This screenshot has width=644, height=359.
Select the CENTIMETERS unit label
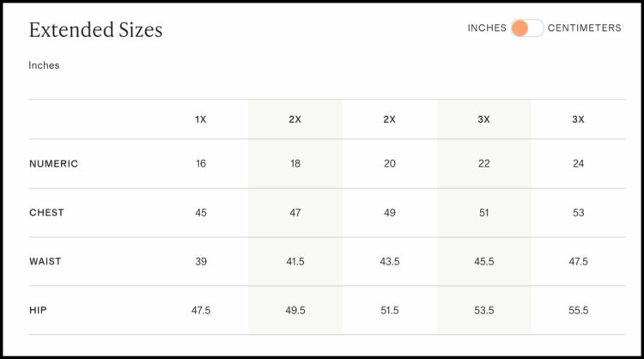pyautogui.click(x=584, y=28)
